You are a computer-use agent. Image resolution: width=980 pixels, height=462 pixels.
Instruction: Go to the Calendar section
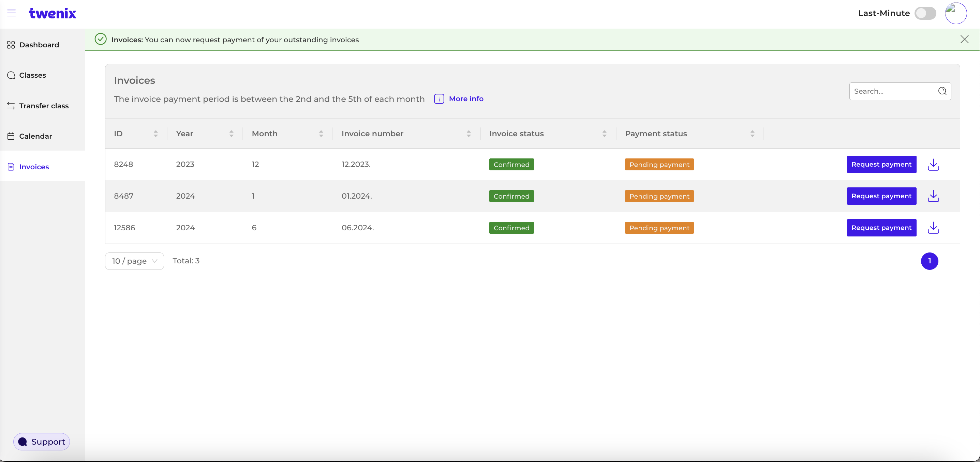point(35,136)
